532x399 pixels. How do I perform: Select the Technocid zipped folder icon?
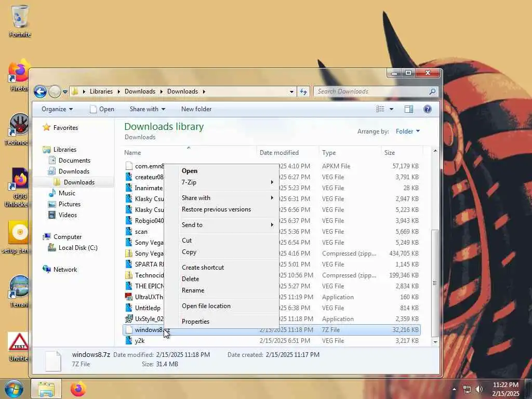point(129,275)
